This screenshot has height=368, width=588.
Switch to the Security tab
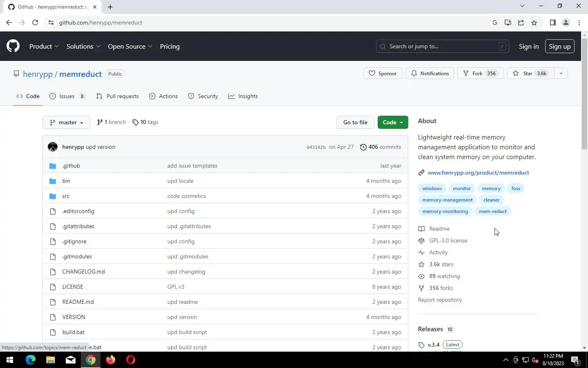coord(203,96)
